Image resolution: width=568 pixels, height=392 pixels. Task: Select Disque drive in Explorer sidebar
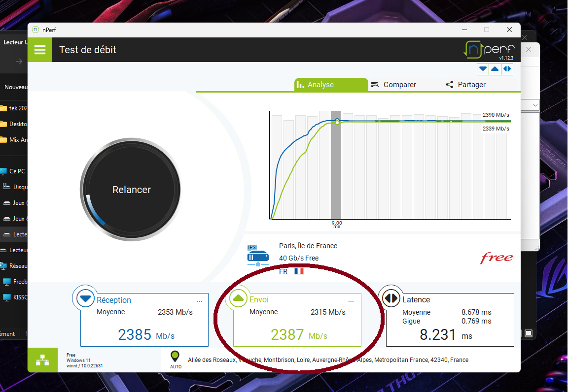pyautogui.click(x=15, y=187)
